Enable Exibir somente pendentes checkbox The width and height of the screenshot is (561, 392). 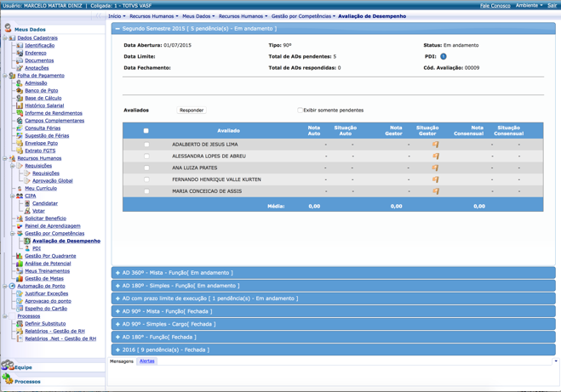[301, 110]
